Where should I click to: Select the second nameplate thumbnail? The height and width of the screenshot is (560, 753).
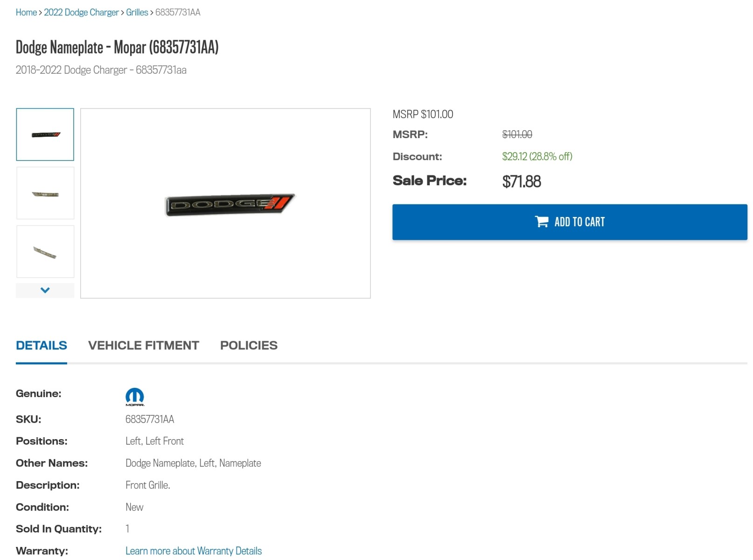point(45,193)
